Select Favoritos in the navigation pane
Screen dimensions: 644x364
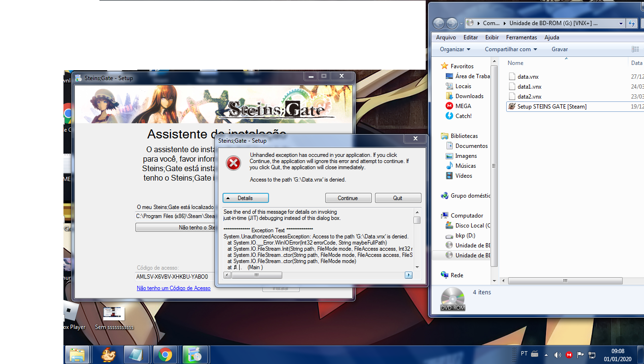[457, 66]
